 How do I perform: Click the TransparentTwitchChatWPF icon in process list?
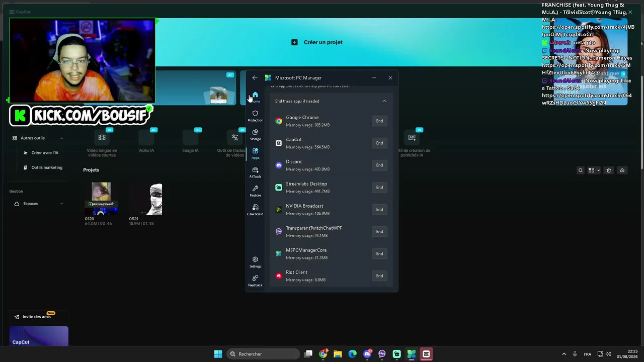click(279, 232)
